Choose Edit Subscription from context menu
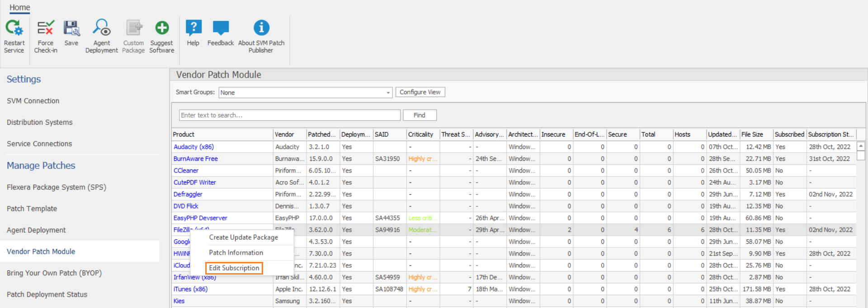The width and height of the screenshot is (868, 308). (x=234, y=268)
